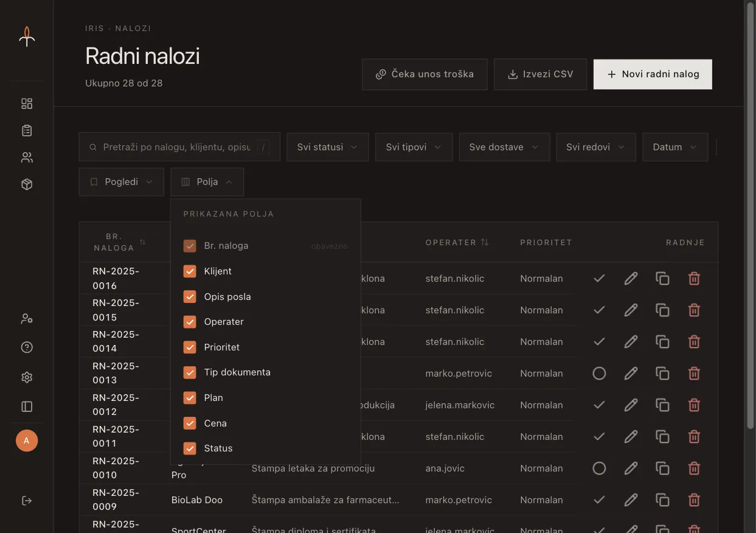Viewport: 756px width, 533px height.
Task: Duplicate order RN-2025-0012 with copy icon
Action: point(662,405)
